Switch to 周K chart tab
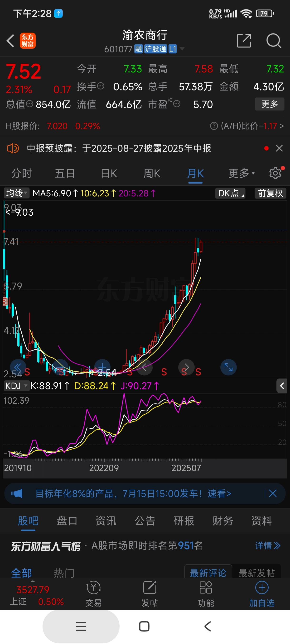The image size is (290, 644). 152,173
